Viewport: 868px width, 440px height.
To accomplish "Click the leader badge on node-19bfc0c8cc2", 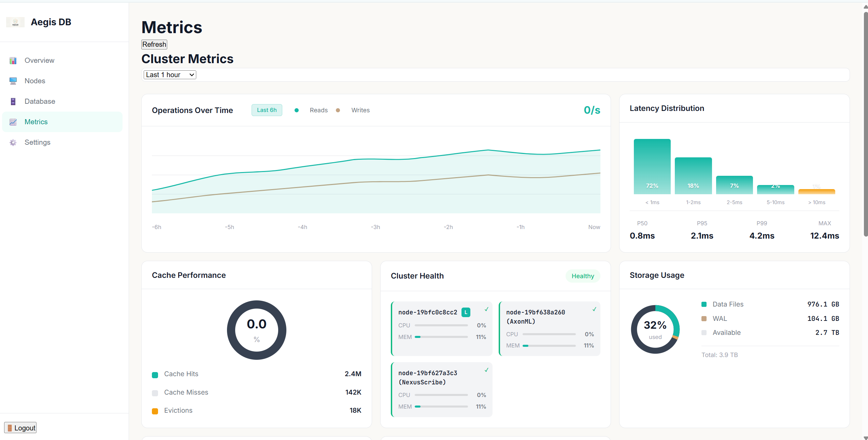I will coord(466,312).
